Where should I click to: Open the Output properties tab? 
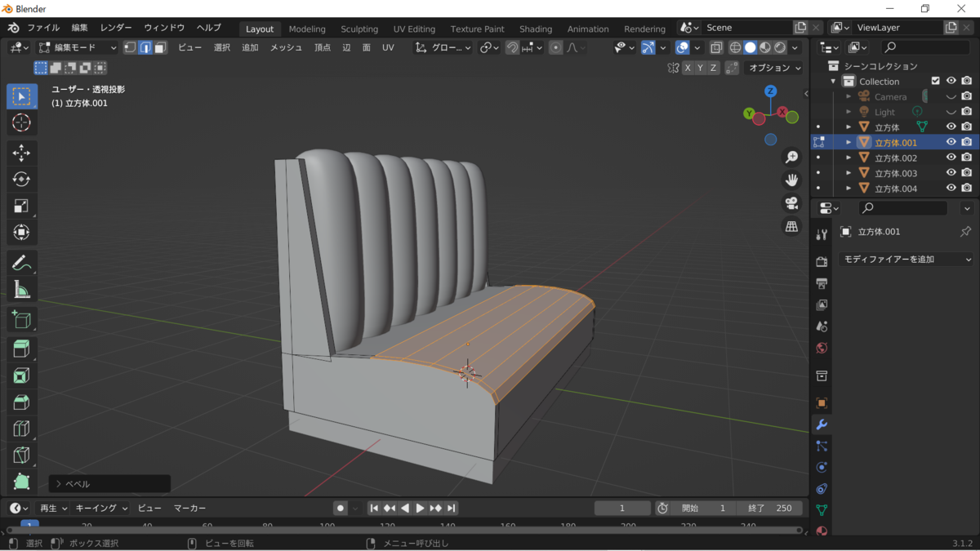point(822,283)
